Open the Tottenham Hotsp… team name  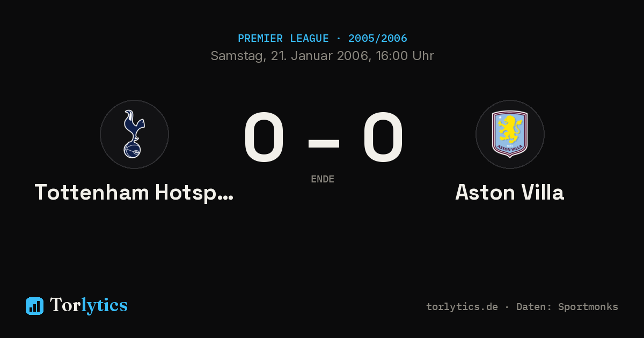pyautogui.click(x=134, y=193)
